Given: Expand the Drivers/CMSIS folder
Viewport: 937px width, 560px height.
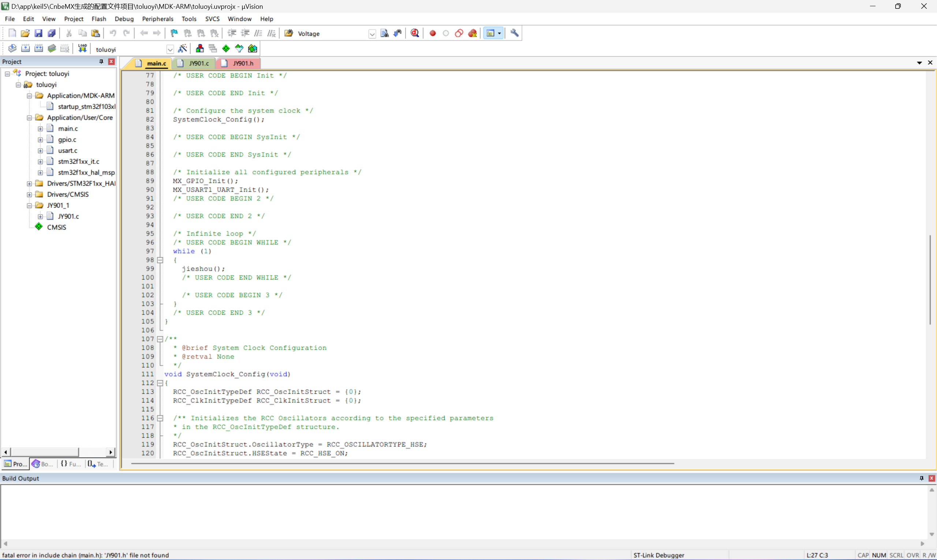Looking at the screenshot, I should (x=29, y=195).
